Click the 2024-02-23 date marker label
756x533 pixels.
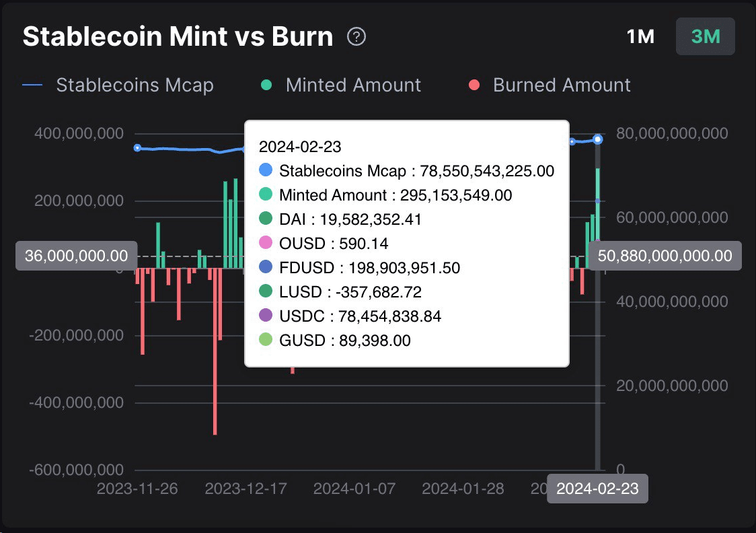point(597,489)
